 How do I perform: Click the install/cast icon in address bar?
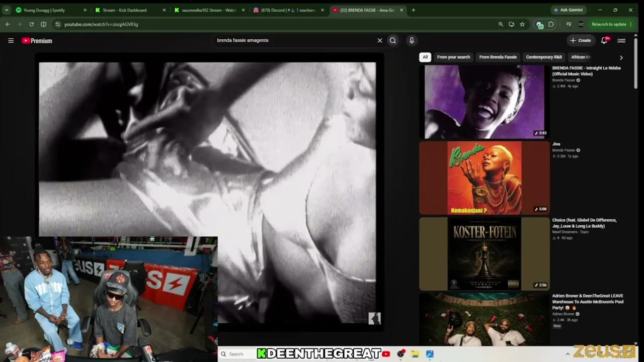tap(511, 24)
